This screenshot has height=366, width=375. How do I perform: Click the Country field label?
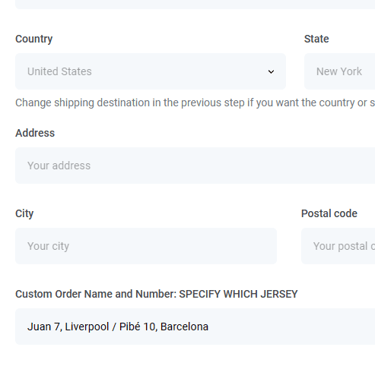click(34, 39)
